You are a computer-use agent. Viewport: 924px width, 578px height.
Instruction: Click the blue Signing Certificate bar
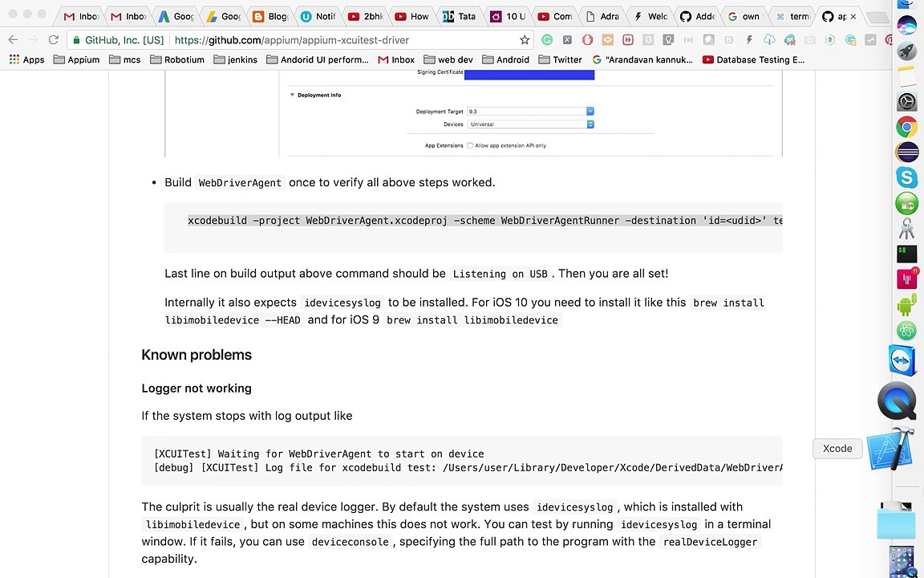tap(529, 75)
